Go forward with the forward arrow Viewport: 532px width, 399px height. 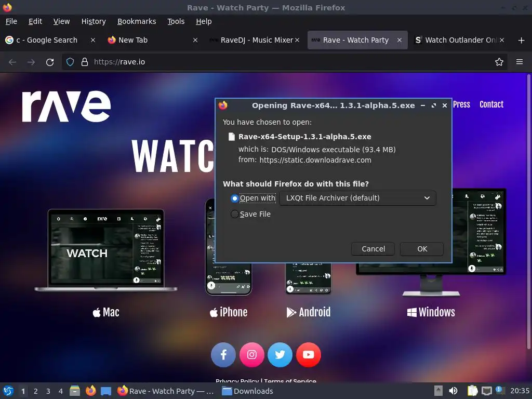(31, 62)
